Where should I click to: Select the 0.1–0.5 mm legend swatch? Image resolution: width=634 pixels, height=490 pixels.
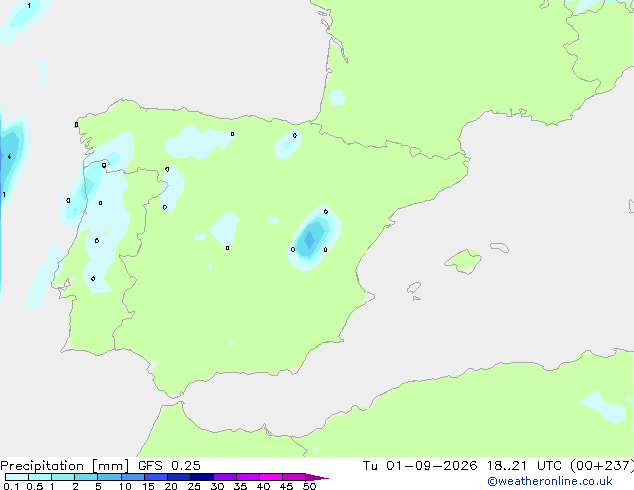17,477
